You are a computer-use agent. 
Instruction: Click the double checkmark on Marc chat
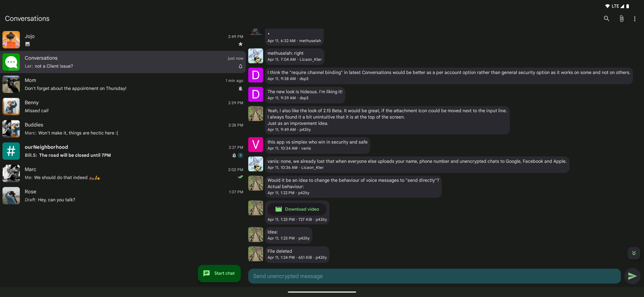tap(241, 177)
